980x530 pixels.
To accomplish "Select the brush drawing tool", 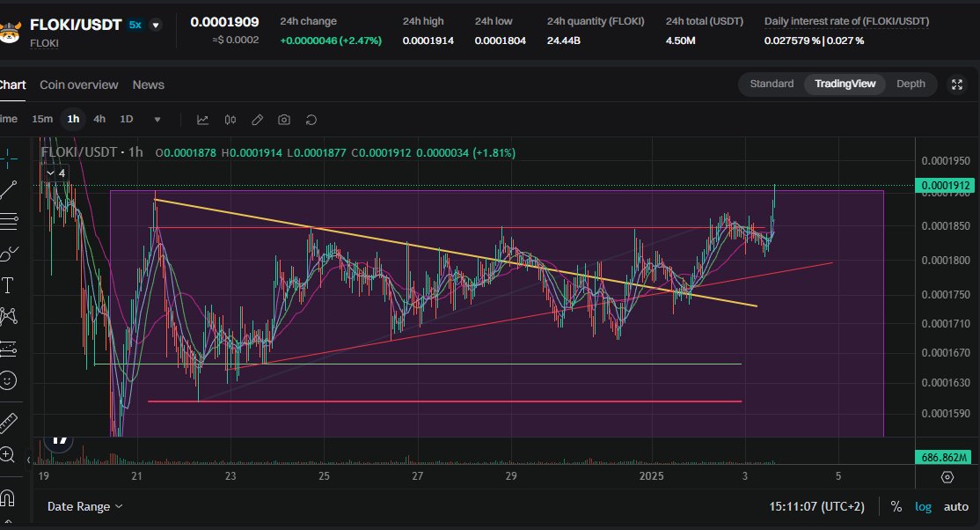I will [8, 254].
